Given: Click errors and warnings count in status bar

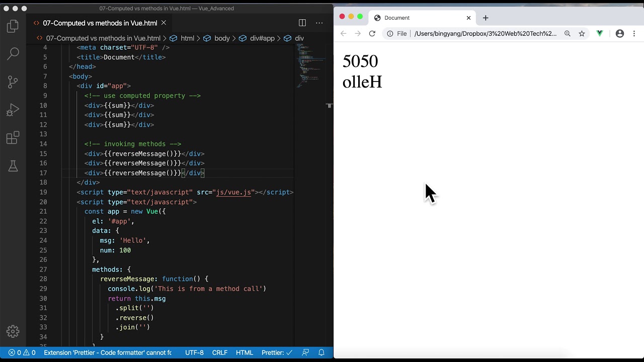Looking at the screenshot, I should coord(22,352).
